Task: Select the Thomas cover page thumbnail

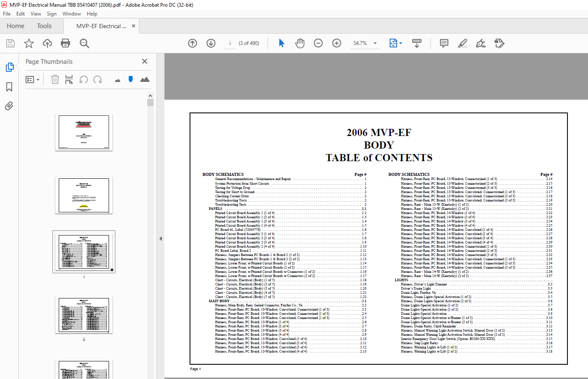Action: coord(84,132)
